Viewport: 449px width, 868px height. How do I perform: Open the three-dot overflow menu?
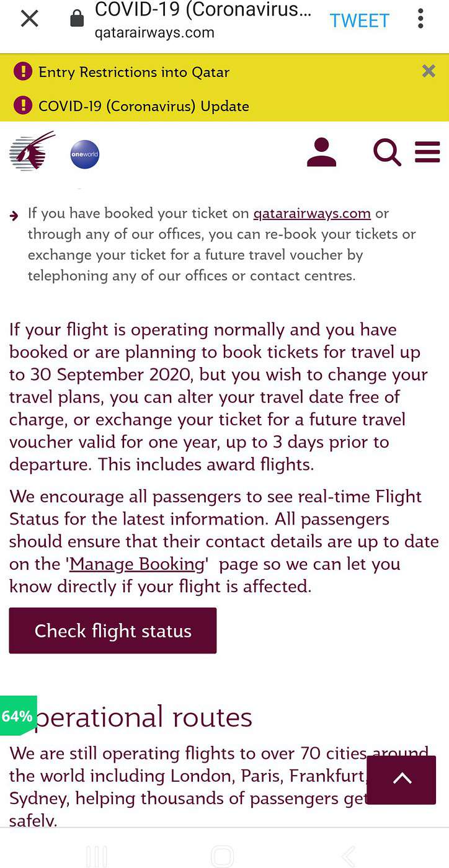tap(420, 19)
